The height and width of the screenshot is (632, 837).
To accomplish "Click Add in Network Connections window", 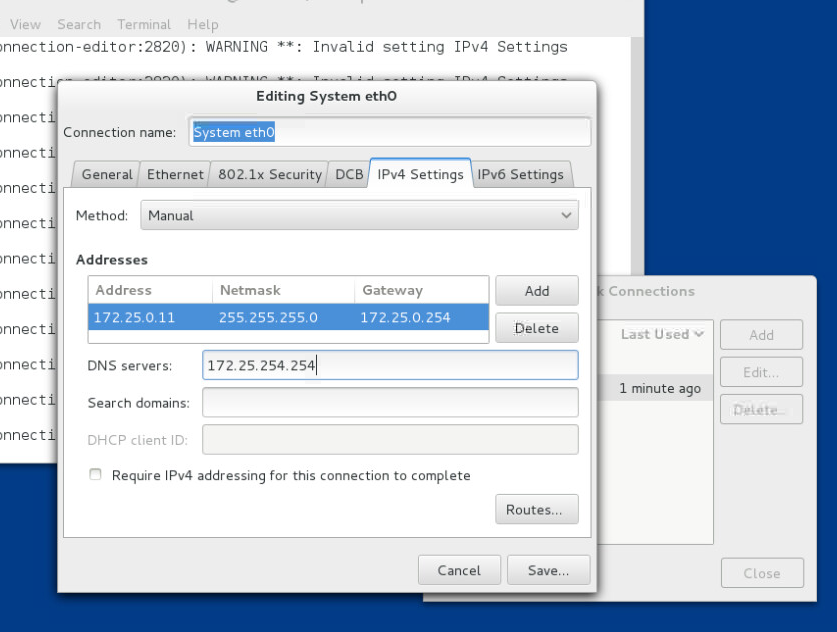I will point(761,335).
